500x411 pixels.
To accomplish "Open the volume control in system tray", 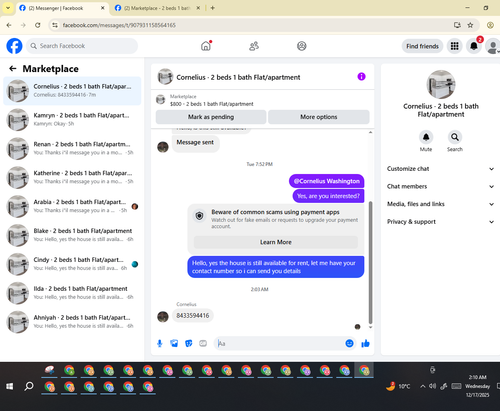I will 433,386.
